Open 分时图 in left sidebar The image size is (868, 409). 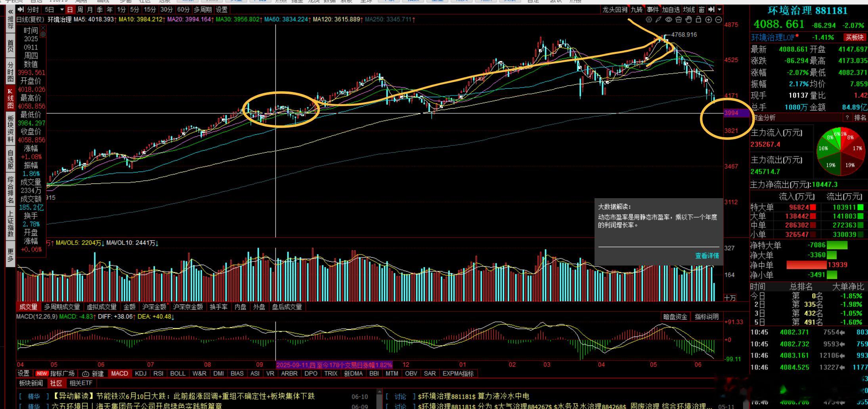pyautogui.click(x=10, y=72)
